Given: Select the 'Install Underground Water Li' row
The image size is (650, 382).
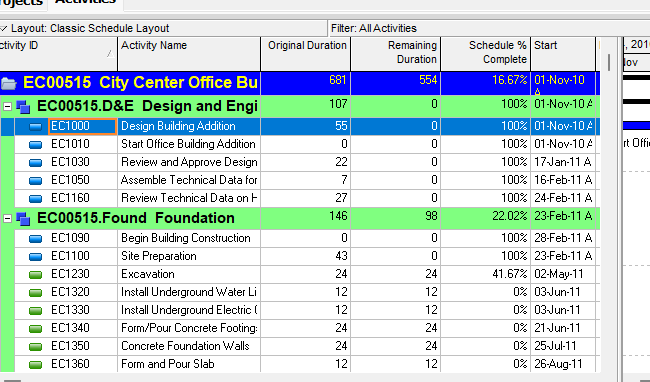Looking at the screenshot, I should click(307, 292).
